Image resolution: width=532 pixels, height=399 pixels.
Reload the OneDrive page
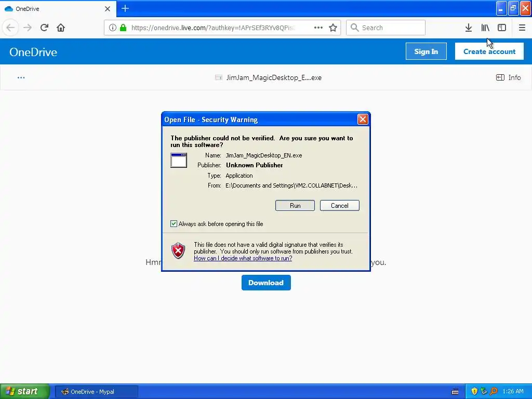pyautogui.click(x=44, y=28)
